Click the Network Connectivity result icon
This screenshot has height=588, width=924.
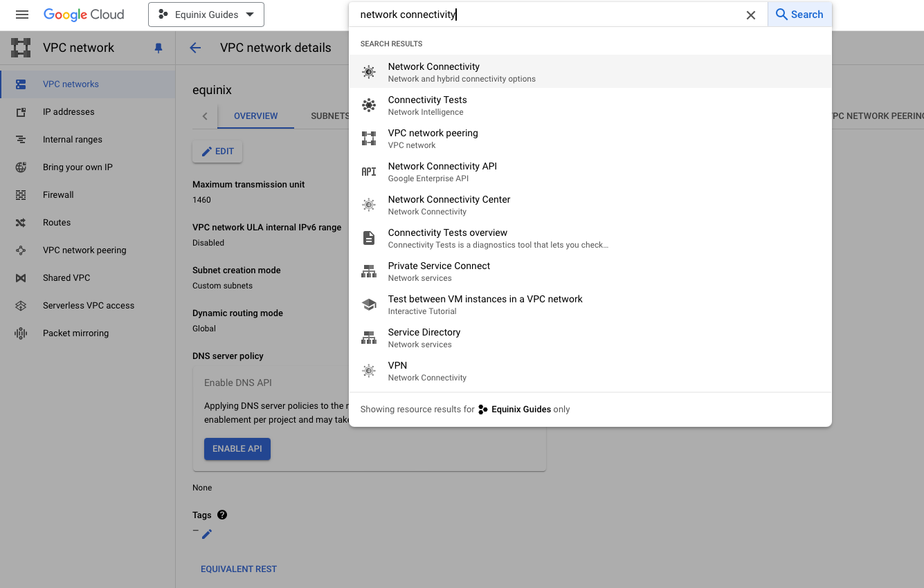point(369,72)
